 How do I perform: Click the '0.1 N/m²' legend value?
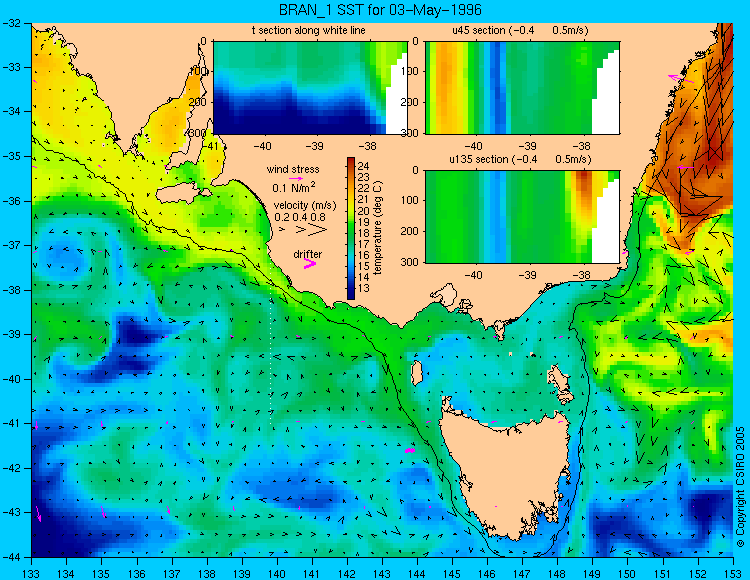pyautogui.click(x=294, y=187)
